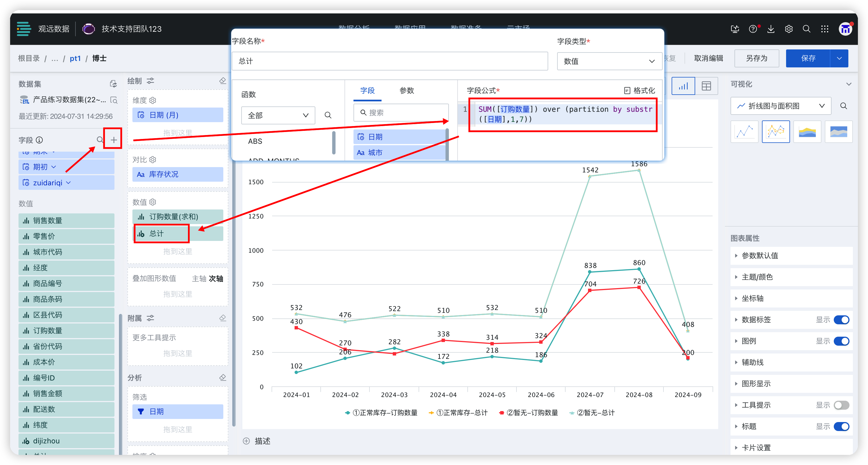
Task: Go to 根目录 breadcrumb
Action: (29, 58)
